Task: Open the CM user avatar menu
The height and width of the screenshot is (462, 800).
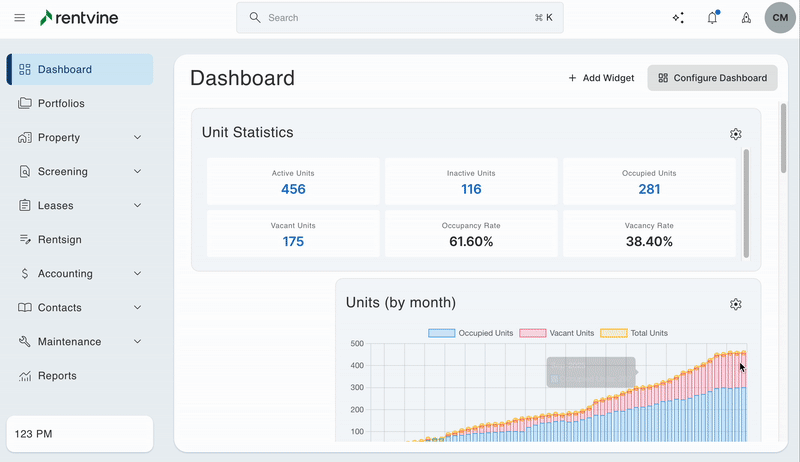Action: [x=780, y=18]
